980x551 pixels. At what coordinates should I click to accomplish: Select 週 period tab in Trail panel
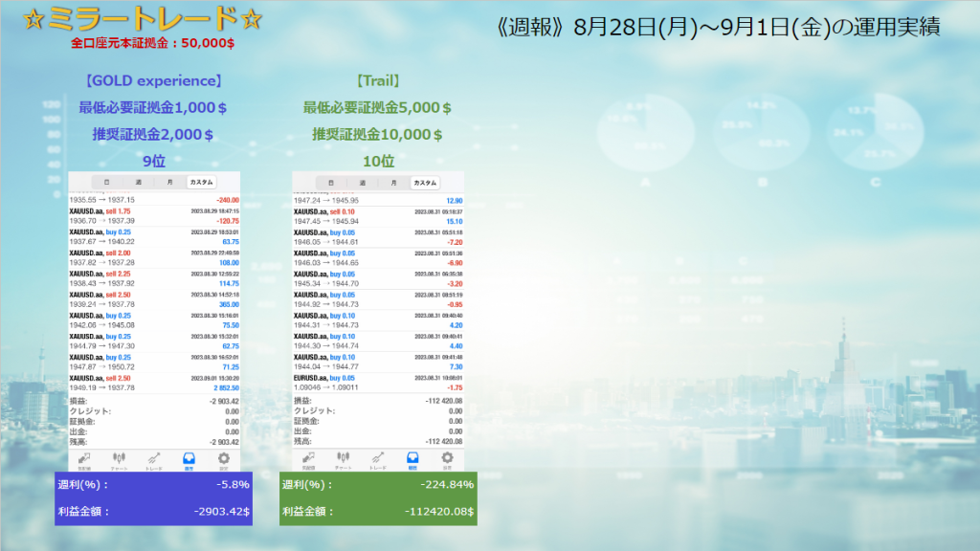[362, 182]
